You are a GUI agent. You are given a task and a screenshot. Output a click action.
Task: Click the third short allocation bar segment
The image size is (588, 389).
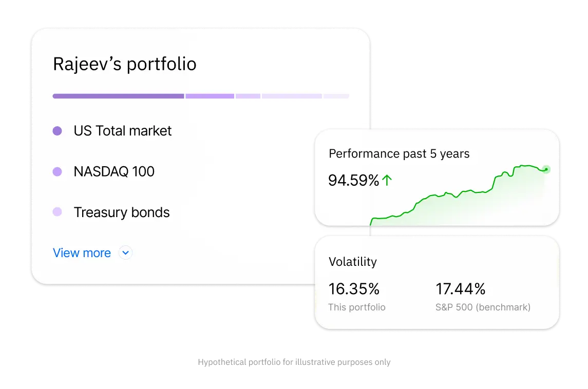[248, 96]
